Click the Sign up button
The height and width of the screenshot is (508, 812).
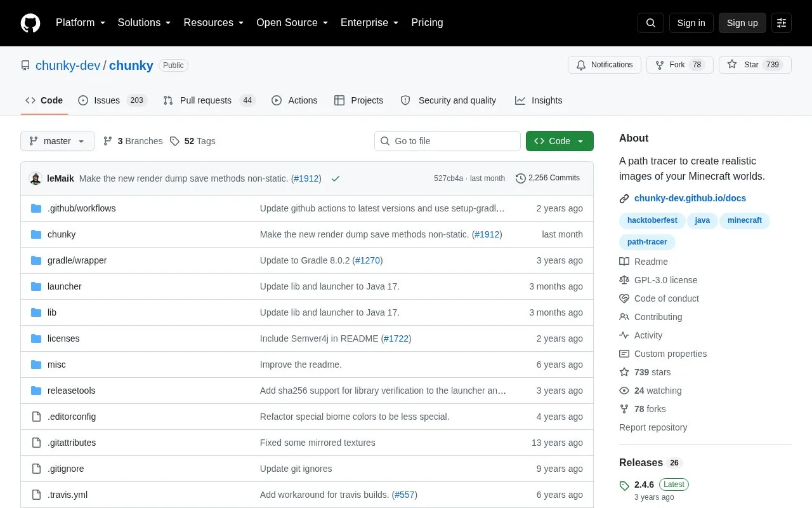click(742, 23)
